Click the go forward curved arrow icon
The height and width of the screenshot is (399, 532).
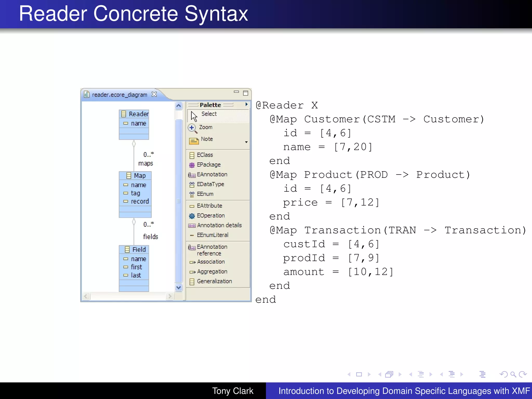click(523, 374)
